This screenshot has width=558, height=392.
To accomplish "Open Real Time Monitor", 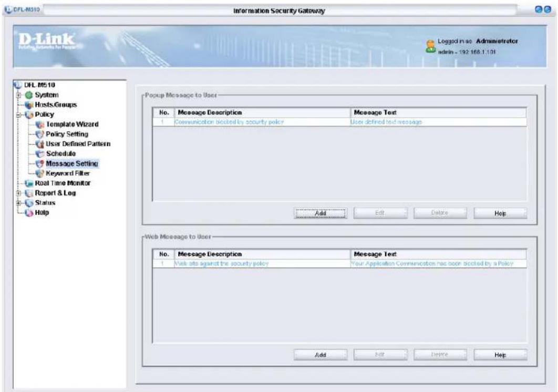I will point(63,183).
